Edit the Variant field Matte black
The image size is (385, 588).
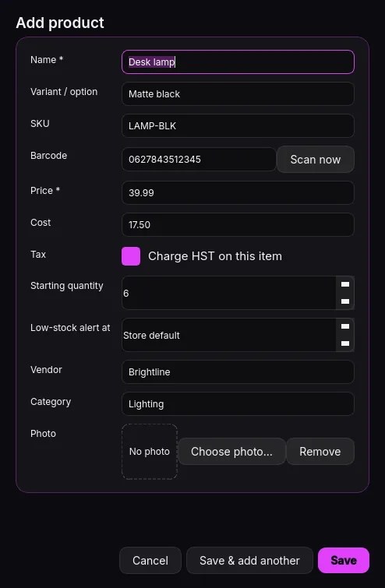[238, 93]
